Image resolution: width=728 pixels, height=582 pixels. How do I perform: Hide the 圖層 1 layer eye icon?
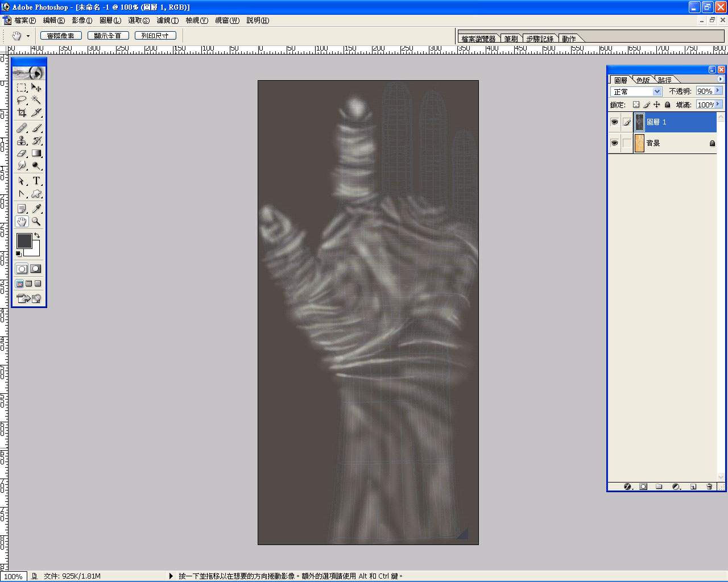click(x=614, y=122)
